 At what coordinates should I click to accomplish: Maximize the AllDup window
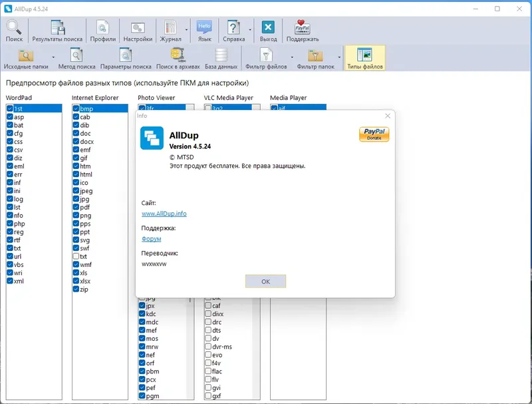[497, 9]
